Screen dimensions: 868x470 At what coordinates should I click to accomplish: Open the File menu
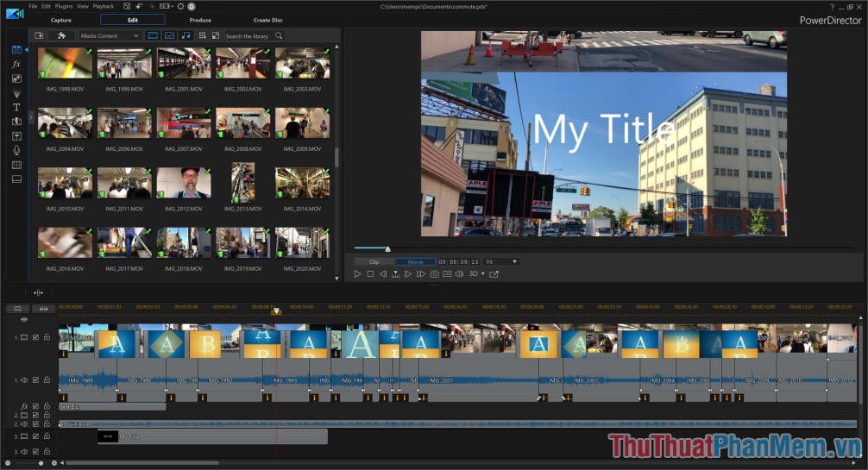coord(33,6)
